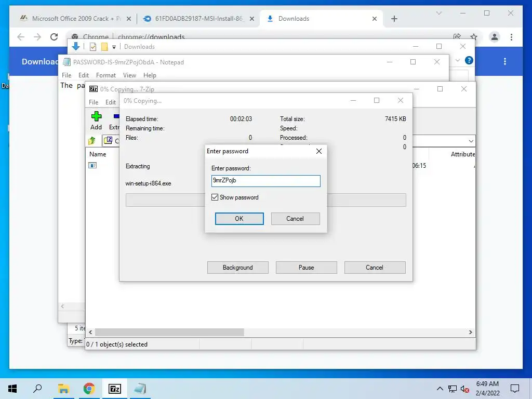Reload the Chrome page

[54, 37]
